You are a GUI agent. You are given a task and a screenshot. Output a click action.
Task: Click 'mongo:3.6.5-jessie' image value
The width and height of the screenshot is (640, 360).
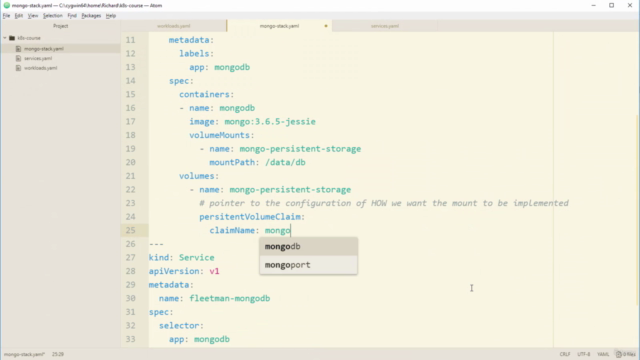click(x=270, y=122)
